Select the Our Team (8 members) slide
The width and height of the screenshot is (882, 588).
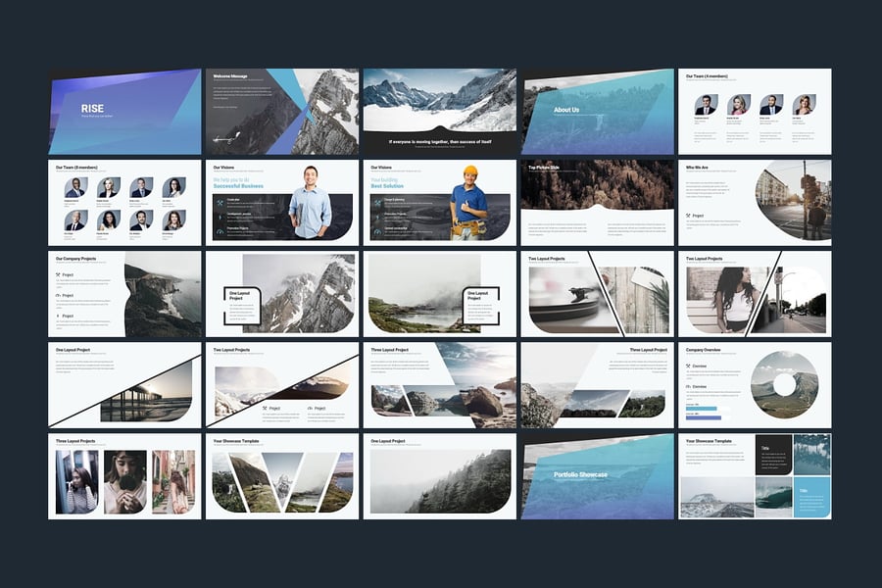[124, 202]
